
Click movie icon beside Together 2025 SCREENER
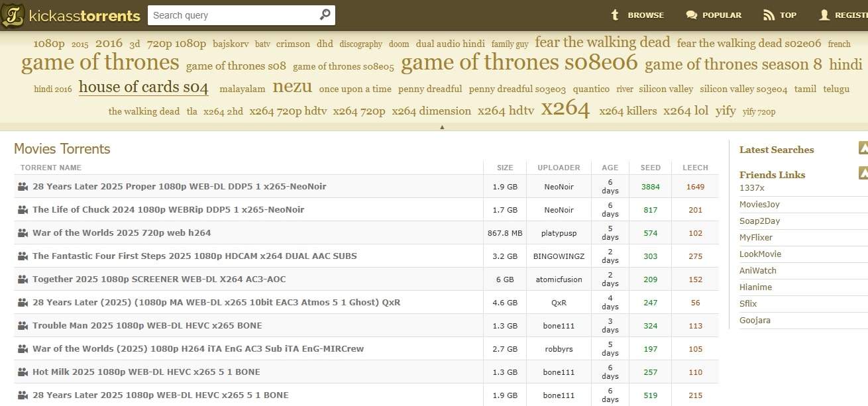(23, 279)
